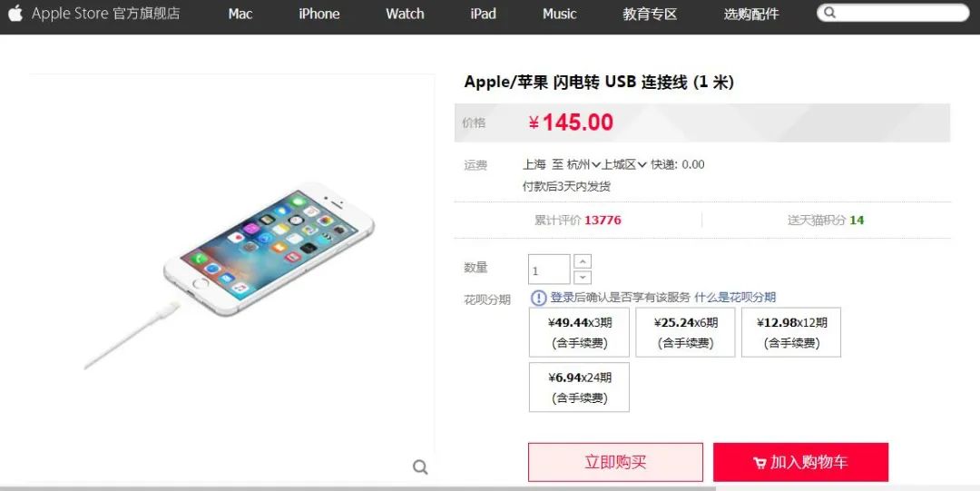The height and width of the screenshot is (491, 980).
Task: Go to the 教育专区 section
Action: pyautogui.click(x=650, y=14)
